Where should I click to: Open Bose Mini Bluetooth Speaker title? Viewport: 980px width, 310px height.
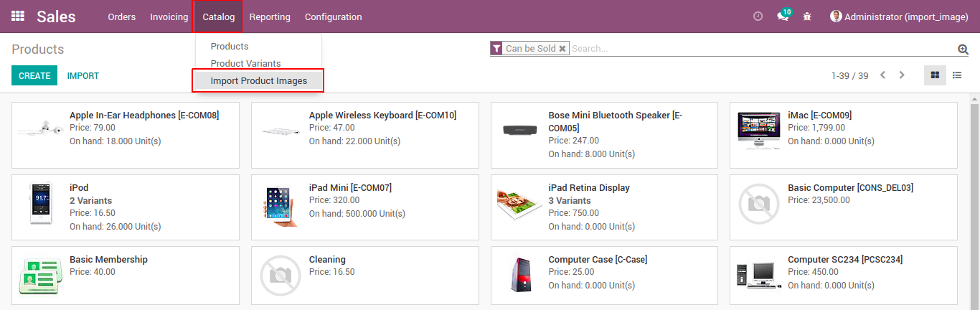click(615, 121)
